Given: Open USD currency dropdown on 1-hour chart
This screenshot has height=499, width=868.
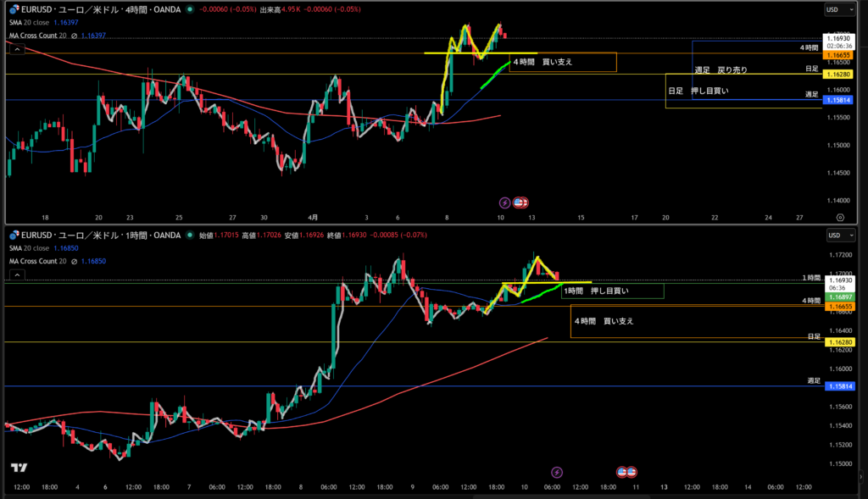Looking at the screenshot, I should click(834, 235).
